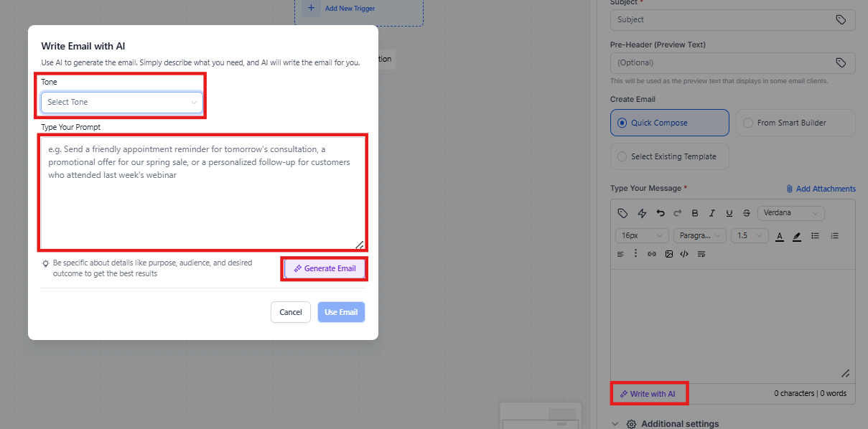This screenshot has height=429, width=868.
Task: Click in the Type Your Prompt text area
Action: [x=203, y=192]
